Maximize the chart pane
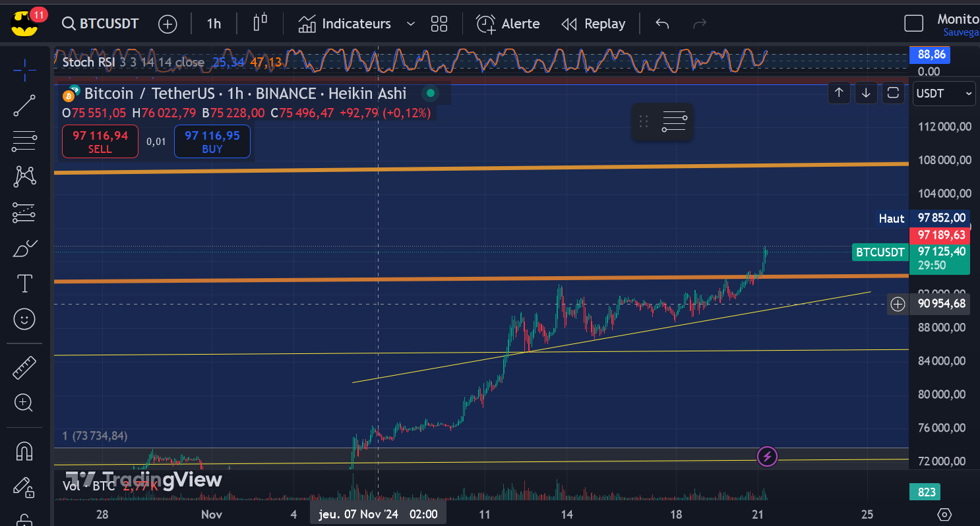Screen dimensions: 980x526 [893, 93]
